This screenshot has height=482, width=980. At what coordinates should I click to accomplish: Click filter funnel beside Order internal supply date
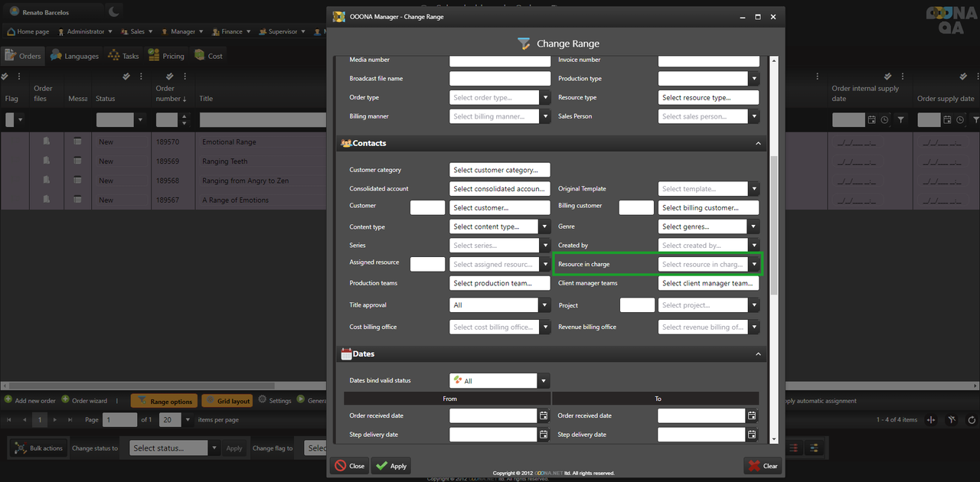coord(900,120)
